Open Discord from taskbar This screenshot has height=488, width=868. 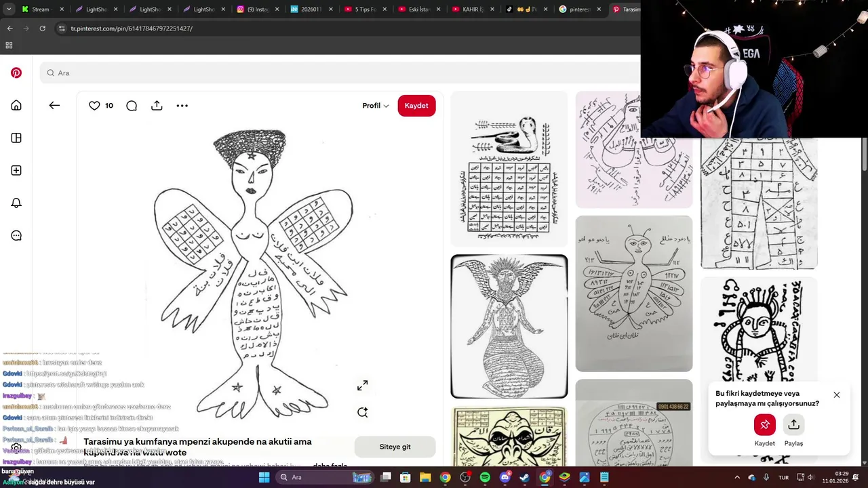click(505, 477)
